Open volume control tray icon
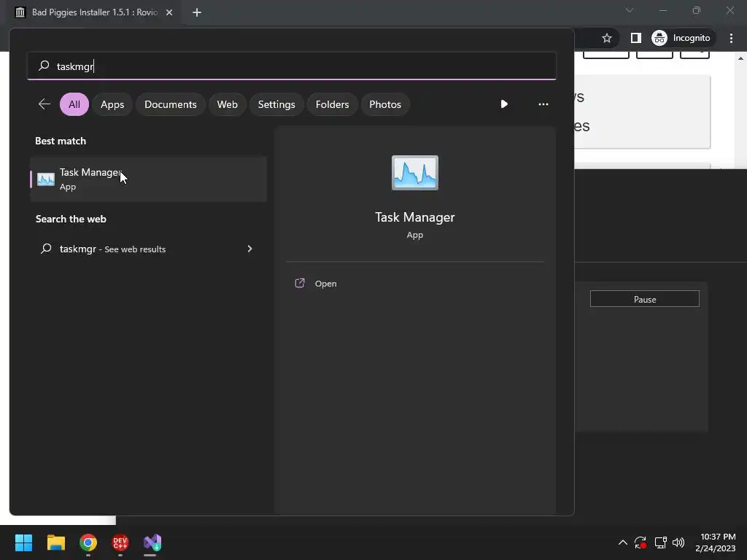The height and width of the screenshot is (560, 747). point(678,542)
